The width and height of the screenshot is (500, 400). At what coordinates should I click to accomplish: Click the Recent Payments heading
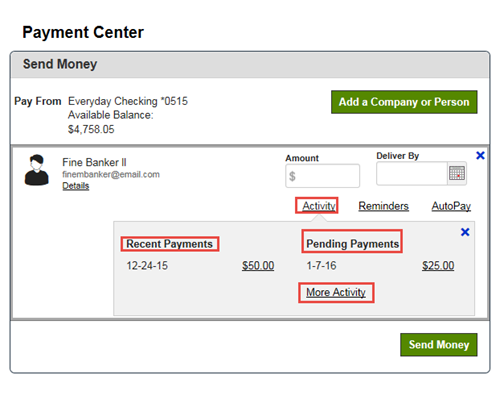coord(169,244)
